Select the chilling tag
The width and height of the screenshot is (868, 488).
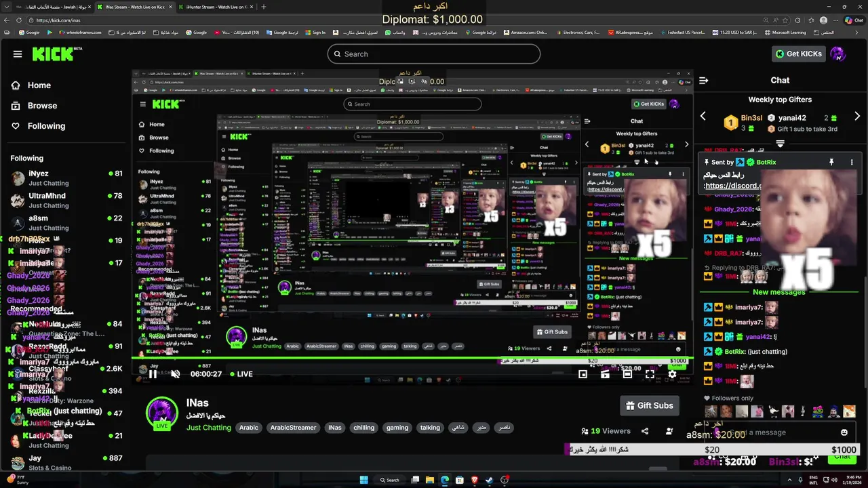364,428
